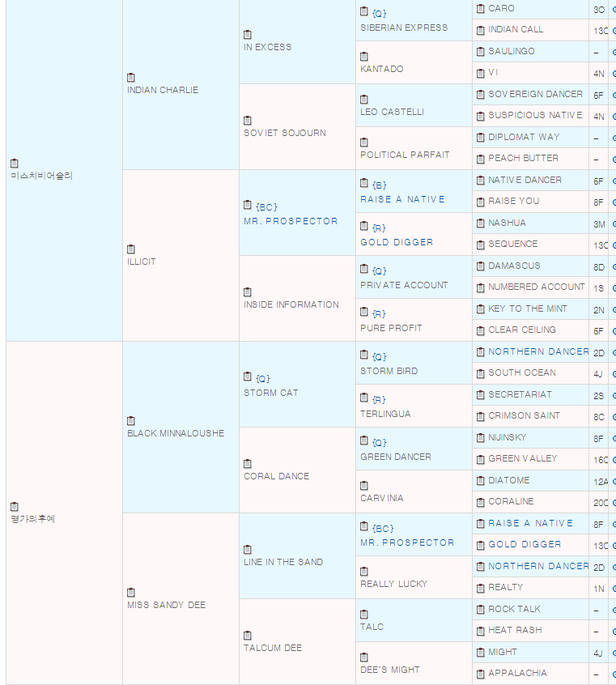Click the clipboard icon above CORAL DANCE
Image resolution: width=616 pixels, height=685 pixels.
[x=248, y=464]
